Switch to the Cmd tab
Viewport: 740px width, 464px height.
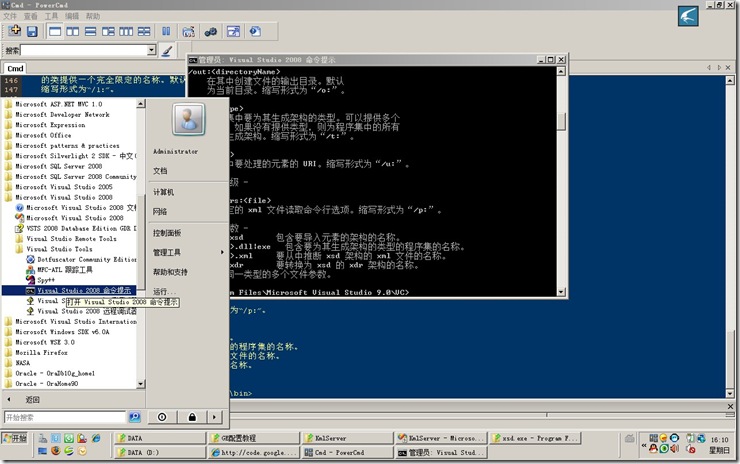click(x=16, y=68)
